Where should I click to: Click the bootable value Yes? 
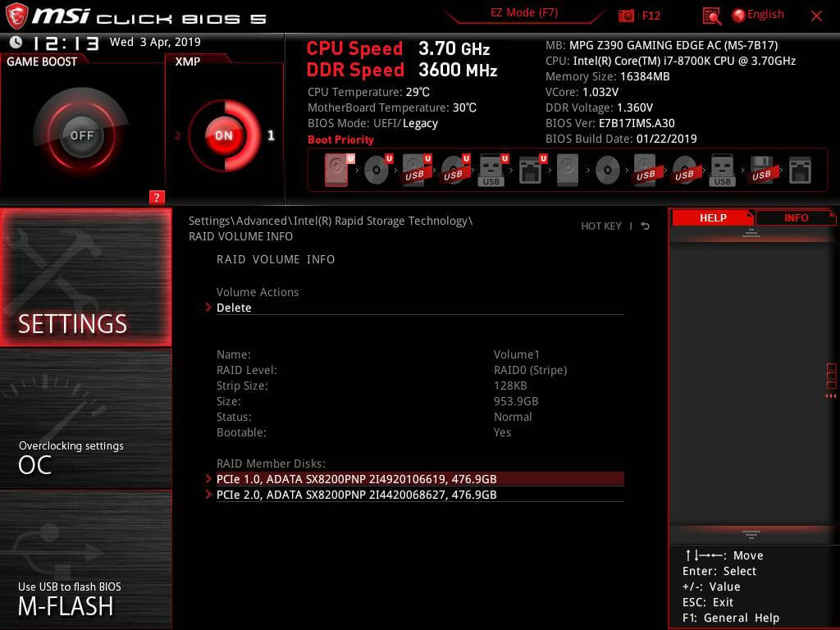pos(502,431)
